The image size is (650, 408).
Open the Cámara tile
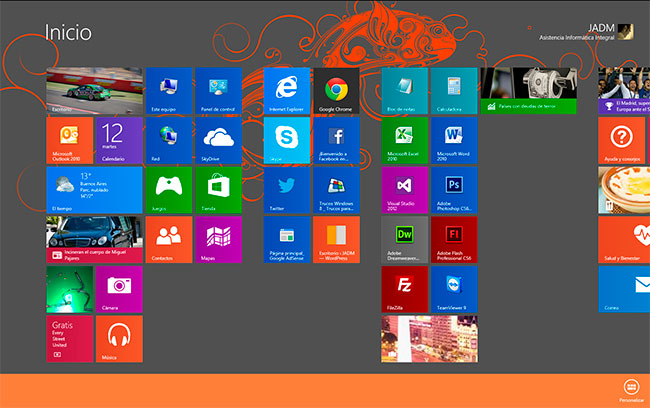pyautogui.click(x=119, y=289)
